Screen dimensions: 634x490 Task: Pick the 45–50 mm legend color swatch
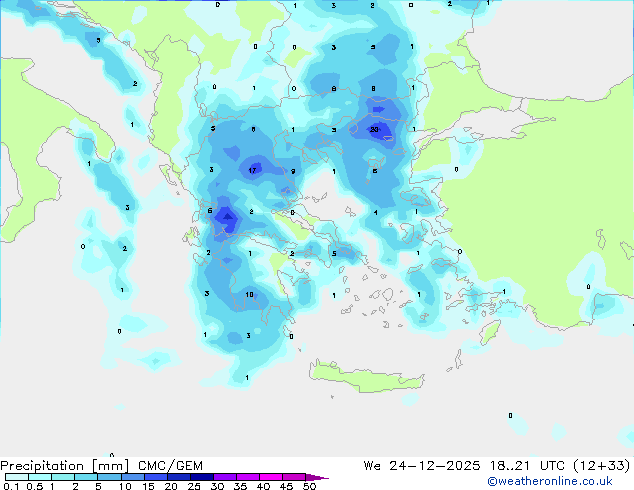tap(294, 477)
